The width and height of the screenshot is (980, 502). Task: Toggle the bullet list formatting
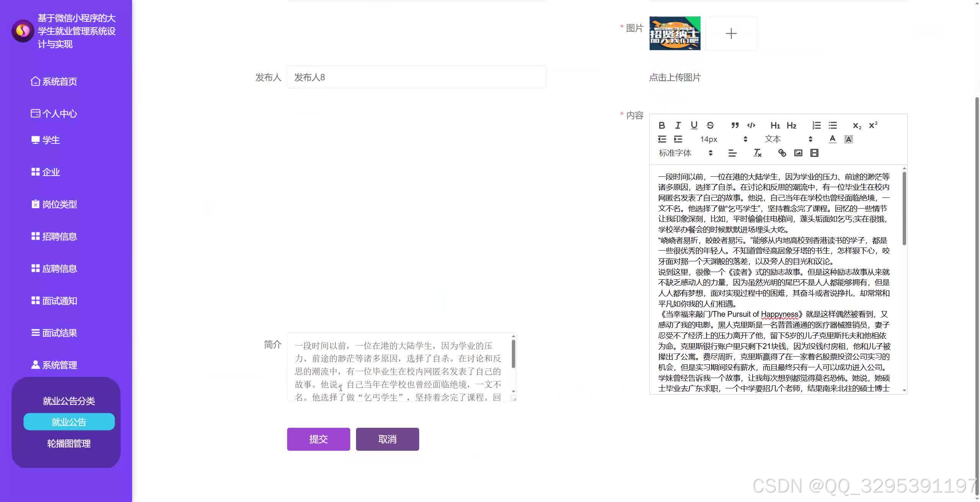pos(833,125)
